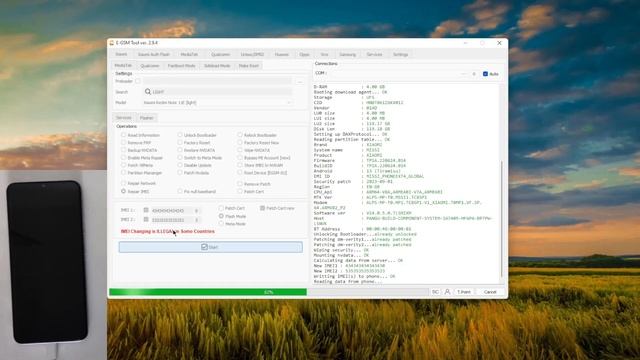Image resolution: width=640 pixels, height=360 pixels.
Task: Toggle the IMEI 2 checkbox
Action: tap(146, 220)
